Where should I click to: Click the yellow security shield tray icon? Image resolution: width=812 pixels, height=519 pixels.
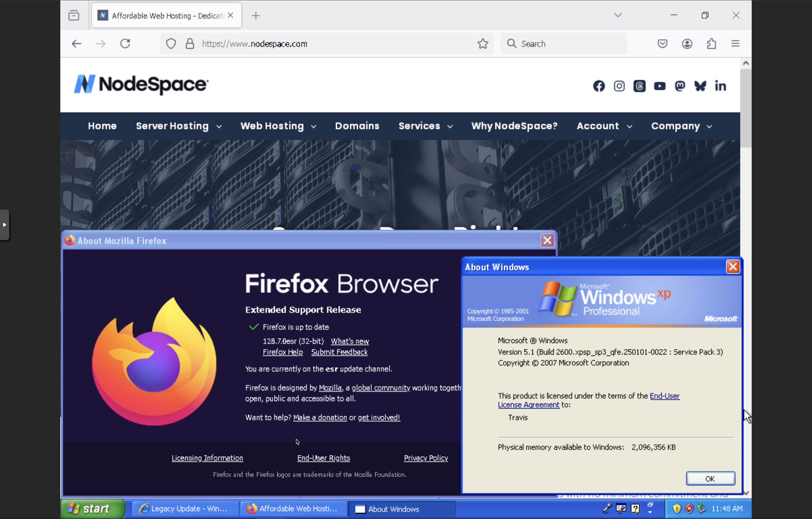coord(676,508)
